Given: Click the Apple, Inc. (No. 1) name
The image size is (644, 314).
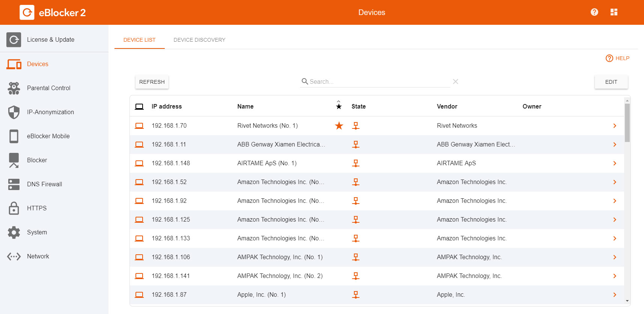Looking at the screenshot, I should click(x=262, y=295).
